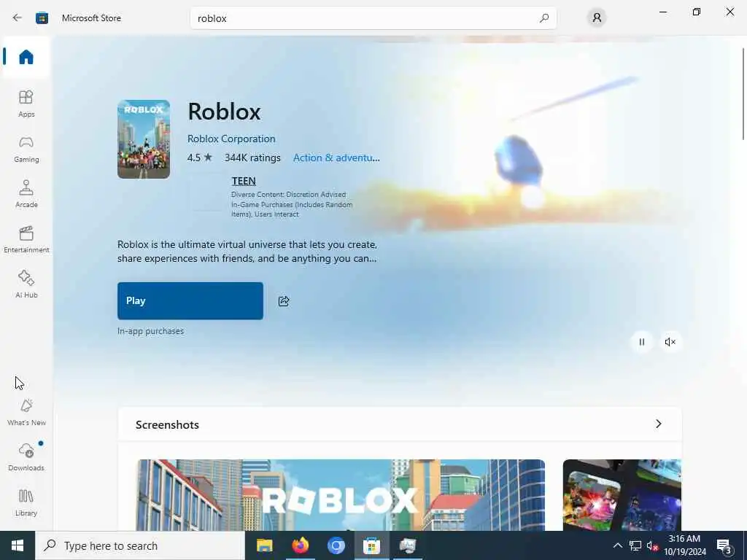Open the Entertainment section
The image size is (747, 560).
tap(26, 239)
